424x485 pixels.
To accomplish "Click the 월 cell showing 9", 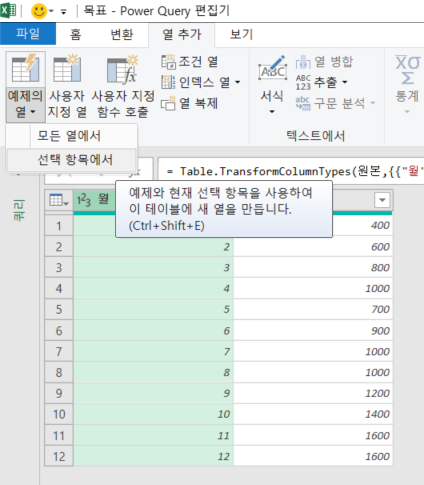I will [153, 394].
